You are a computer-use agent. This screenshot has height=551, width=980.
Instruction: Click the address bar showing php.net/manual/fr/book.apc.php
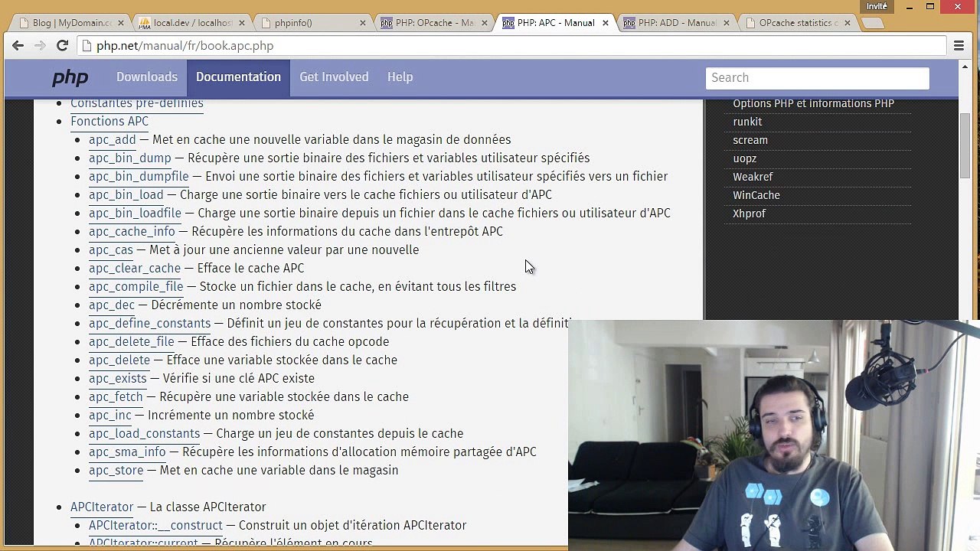point(511,46)
